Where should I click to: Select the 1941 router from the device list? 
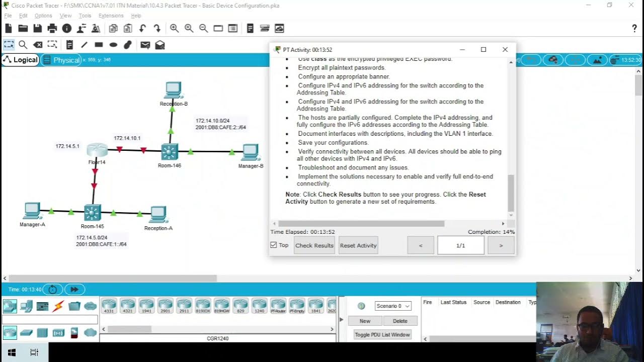tap(146, 306)
